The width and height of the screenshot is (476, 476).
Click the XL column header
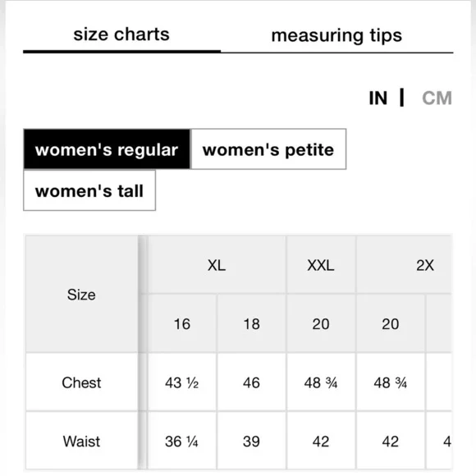(x=217, y=265)
